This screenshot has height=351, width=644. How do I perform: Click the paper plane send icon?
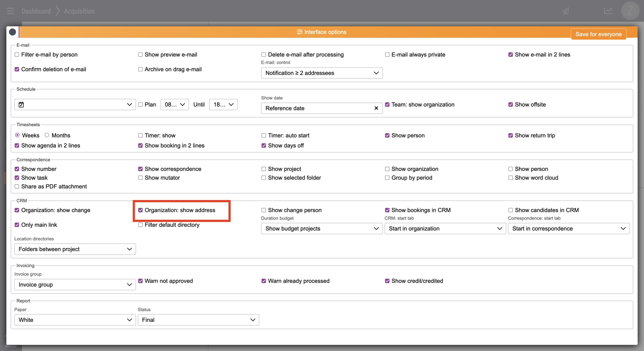click(x=566, y=11)
